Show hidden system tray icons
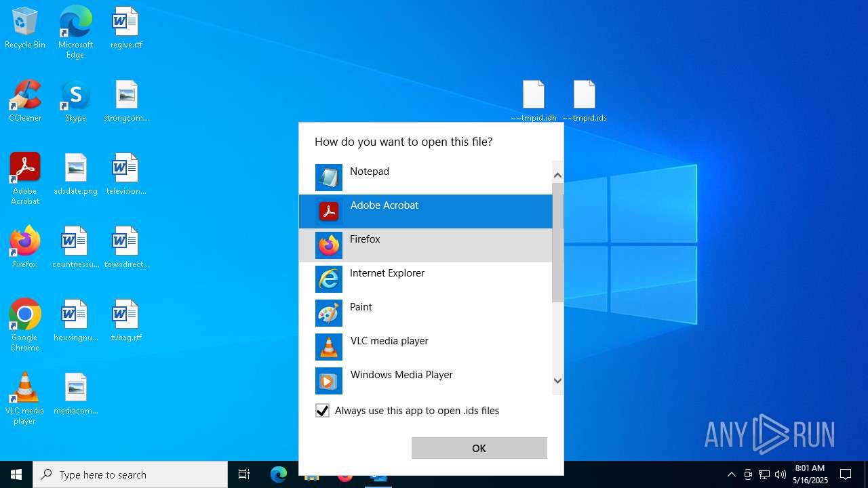 tap(731, 474)
